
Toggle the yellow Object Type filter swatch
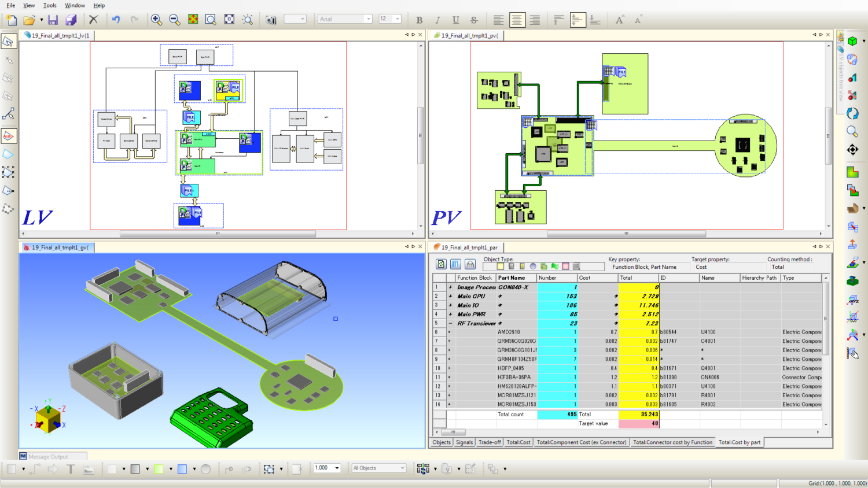pyautogui.click(x=500, y=267)
